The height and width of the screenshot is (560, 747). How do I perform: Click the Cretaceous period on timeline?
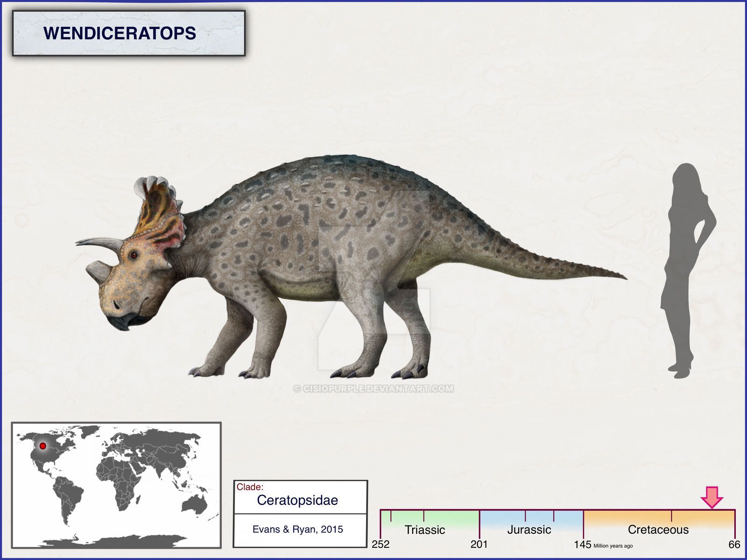coord(658,530)
